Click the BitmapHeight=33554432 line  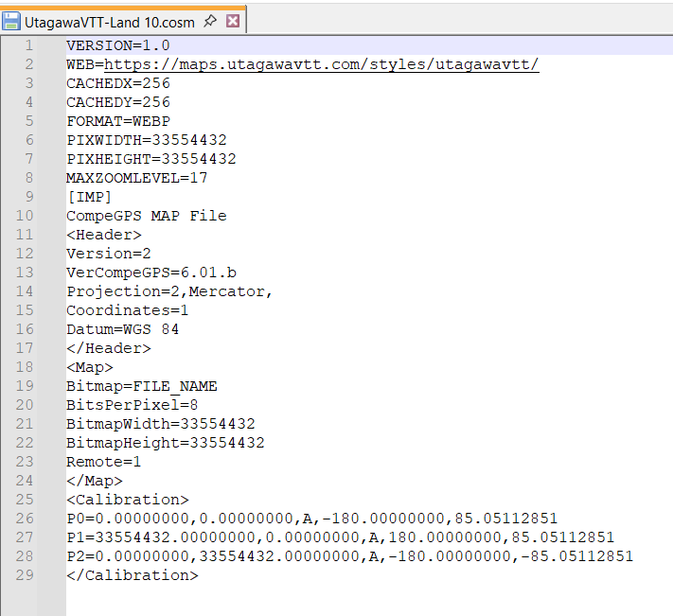(x=166, y=443)
